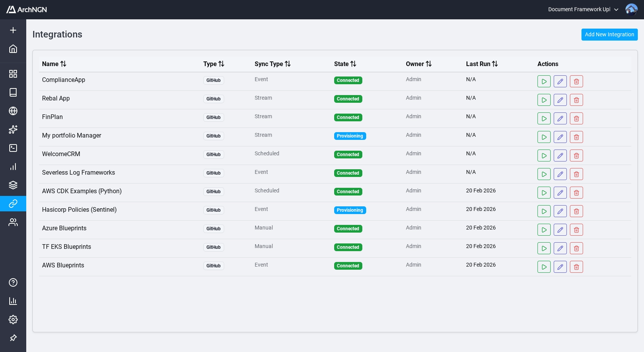Open the terminal icon in the sidebar

click(13, 148)
